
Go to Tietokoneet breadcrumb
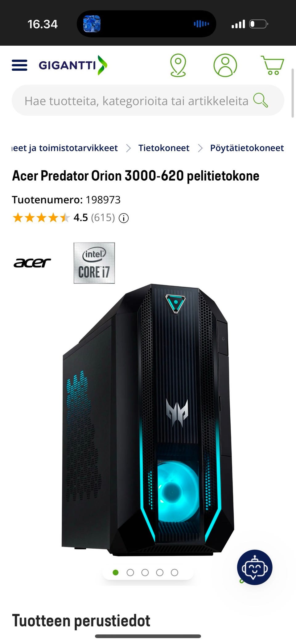164,148
